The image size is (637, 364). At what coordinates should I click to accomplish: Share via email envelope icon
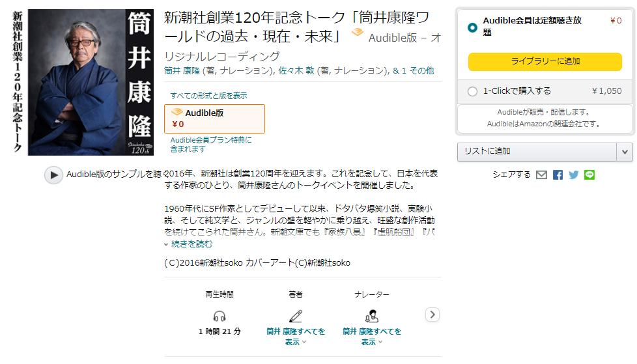click(x=541, y=175)
